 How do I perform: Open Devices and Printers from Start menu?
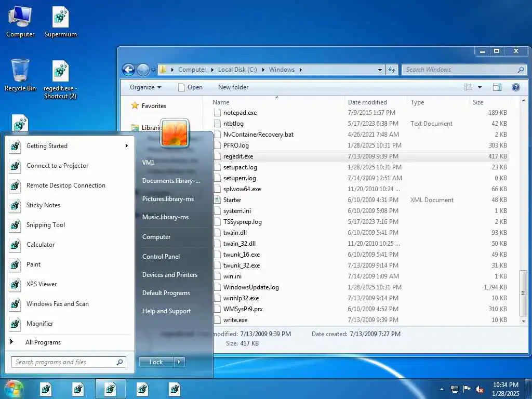(x=170, y=275)
